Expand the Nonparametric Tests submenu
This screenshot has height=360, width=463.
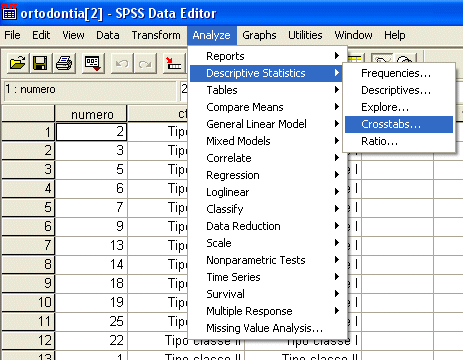click(x=267, y=260)
